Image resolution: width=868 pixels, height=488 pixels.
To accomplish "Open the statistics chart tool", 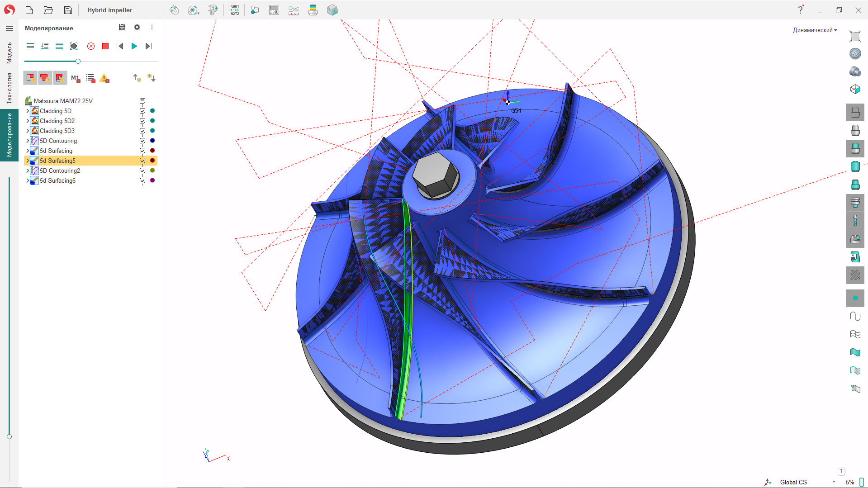I will tap(293, 10).
